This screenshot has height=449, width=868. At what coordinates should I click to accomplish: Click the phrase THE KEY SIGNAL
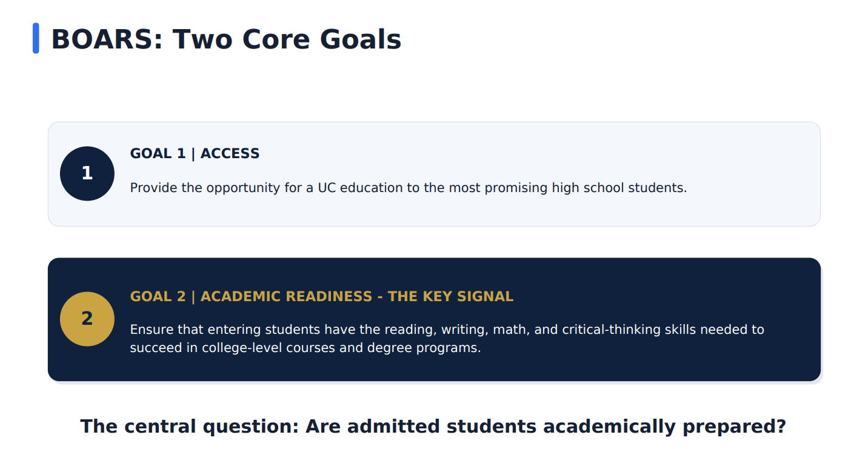451,297
